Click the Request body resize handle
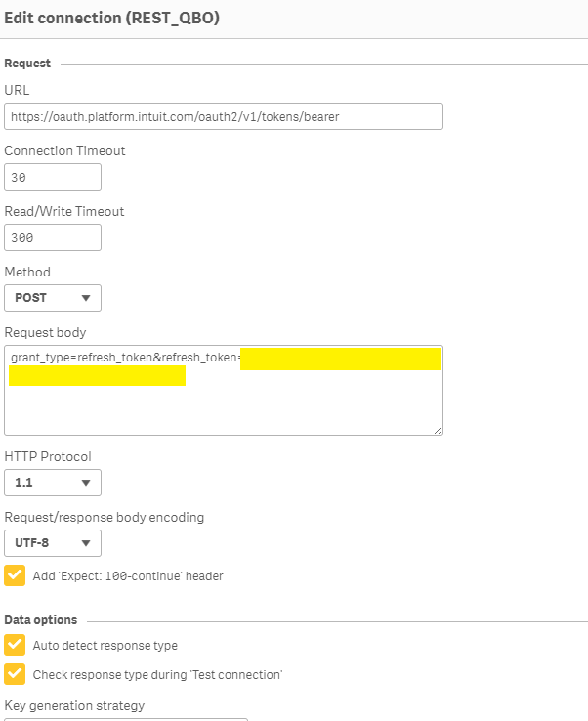 coord(438,429)
